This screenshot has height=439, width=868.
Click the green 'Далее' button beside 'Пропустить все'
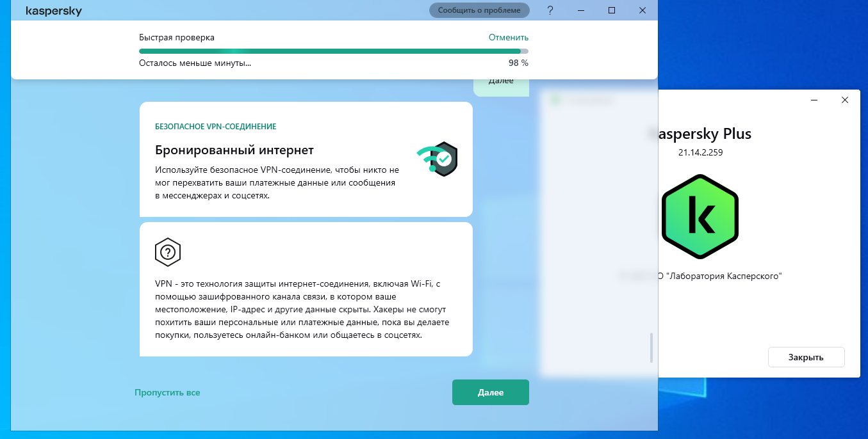coord(491,392)
